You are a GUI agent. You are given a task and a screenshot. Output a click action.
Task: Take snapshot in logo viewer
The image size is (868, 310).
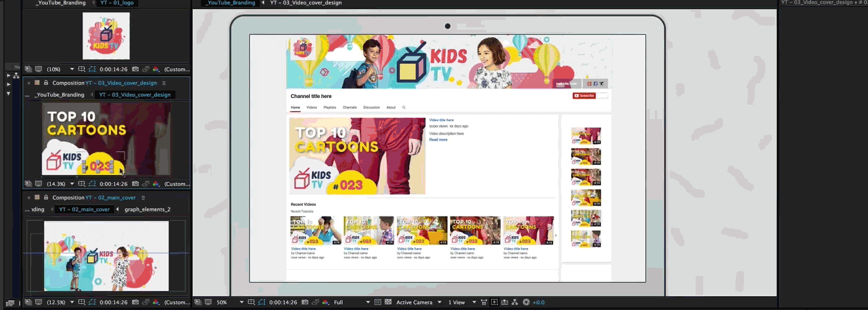pyautogui.click(x=135, y=69)
